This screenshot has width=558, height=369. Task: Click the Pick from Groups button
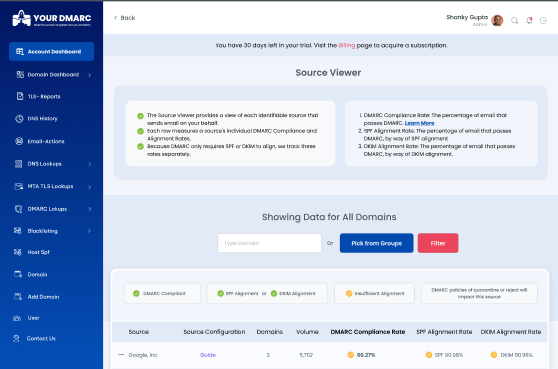coord(377,243)
